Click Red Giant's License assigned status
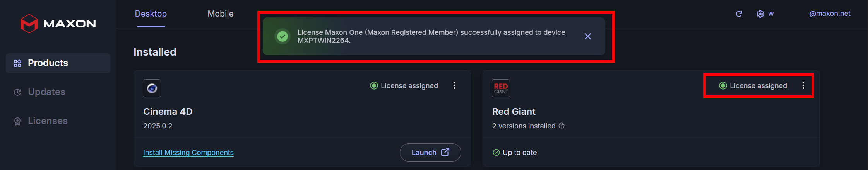Screen dimensions: 868x170 click(x=753, y=86)
